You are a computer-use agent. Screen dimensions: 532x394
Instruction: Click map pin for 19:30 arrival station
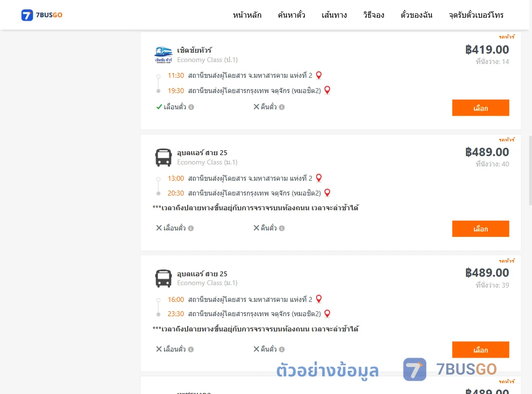[x=327, y=90]
